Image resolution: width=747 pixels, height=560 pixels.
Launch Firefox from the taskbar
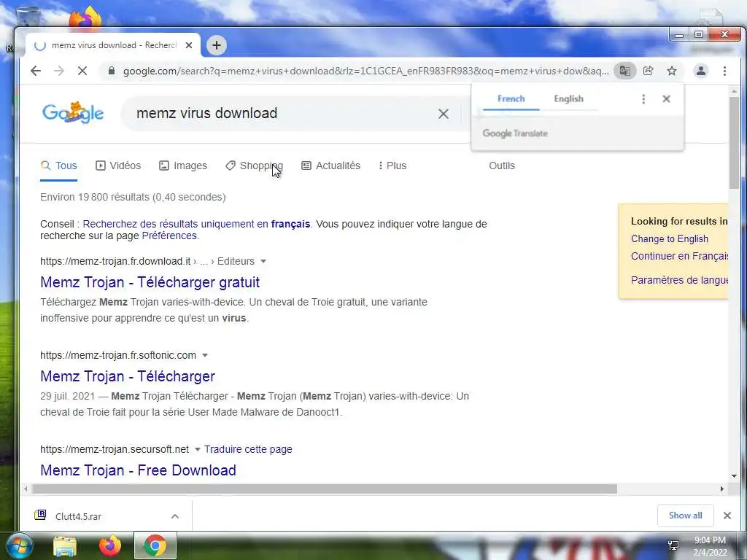[110, 545]
